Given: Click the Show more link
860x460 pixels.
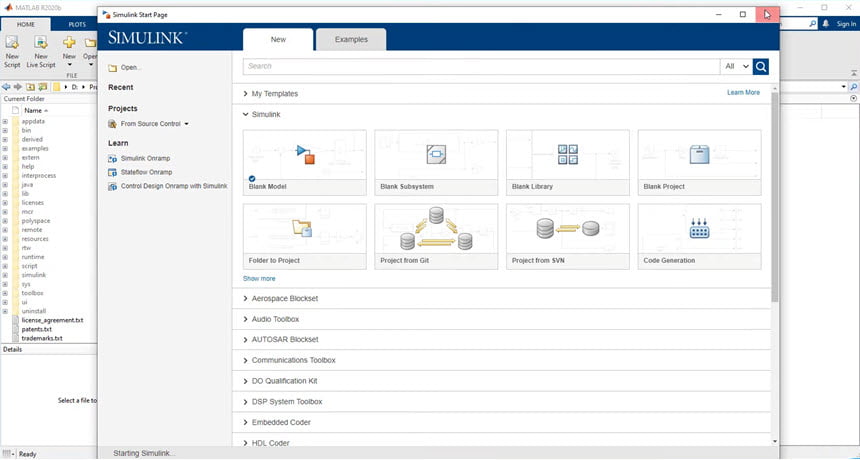Looking at the screenshot, I should pyautogui.click(x=259, y=279).
